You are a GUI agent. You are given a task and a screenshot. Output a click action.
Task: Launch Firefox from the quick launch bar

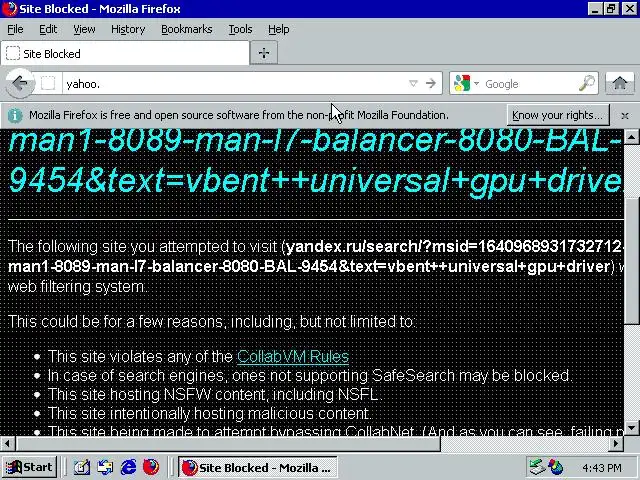(x=151, y=467)
